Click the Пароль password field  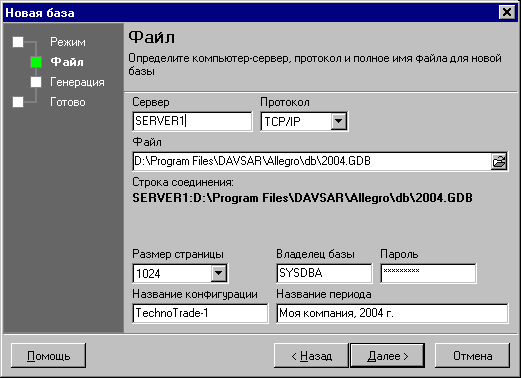428,273
